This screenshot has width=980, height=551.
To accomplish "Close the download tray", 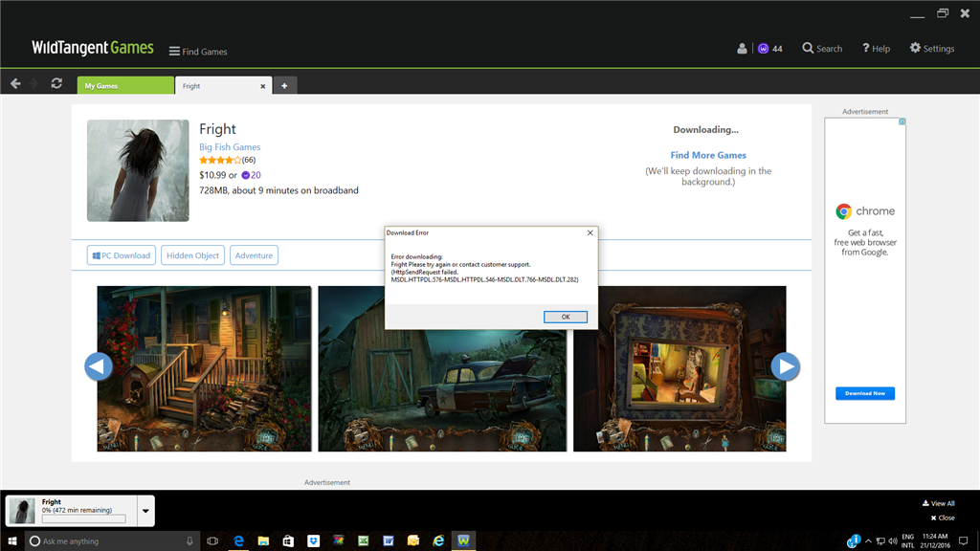I will coord(943,518).
